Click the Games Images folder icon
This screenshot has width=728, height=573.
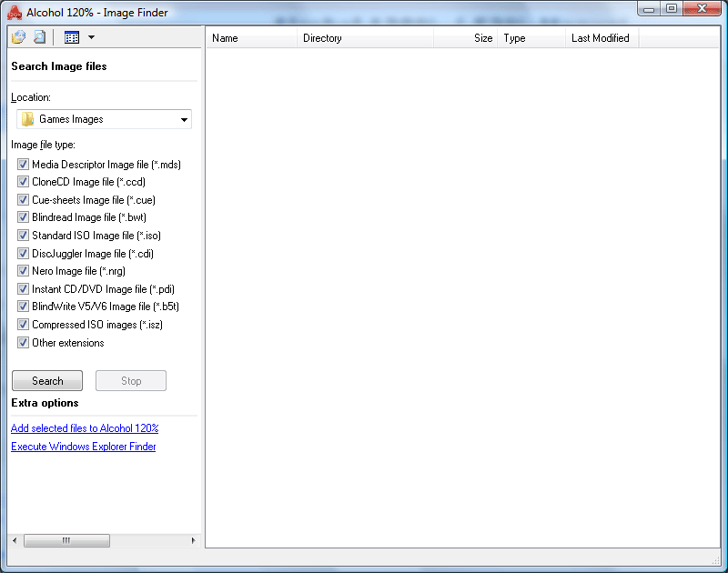tap(28, 119)
